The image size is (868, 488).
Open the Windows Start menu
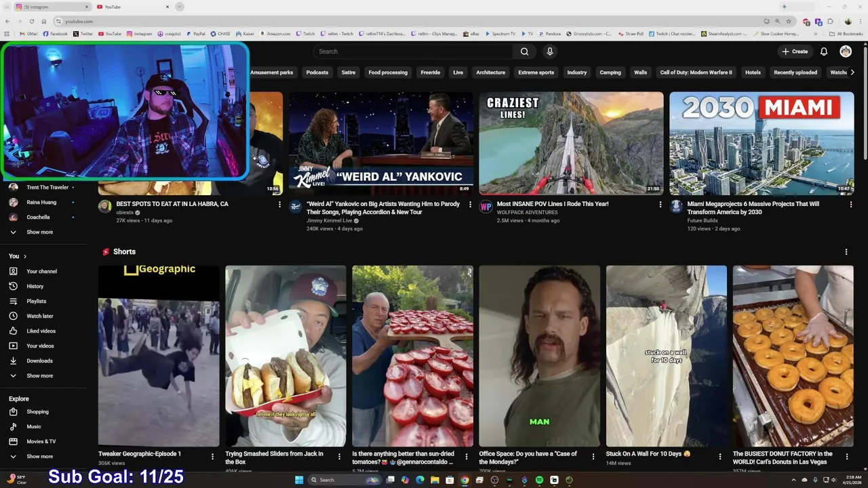tap(299, 480)
